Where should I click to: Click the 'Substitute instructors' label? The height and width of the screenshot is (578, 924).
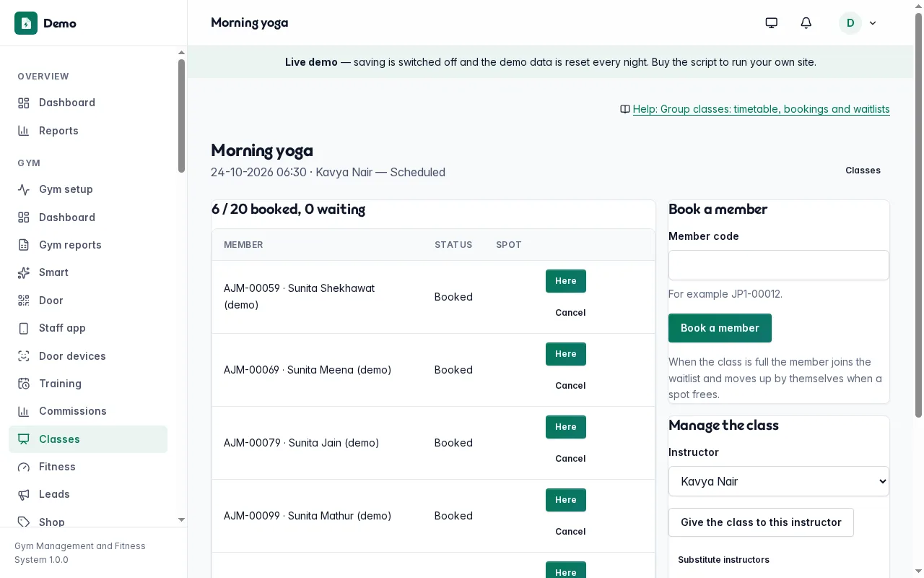click(x=723, y=560)
